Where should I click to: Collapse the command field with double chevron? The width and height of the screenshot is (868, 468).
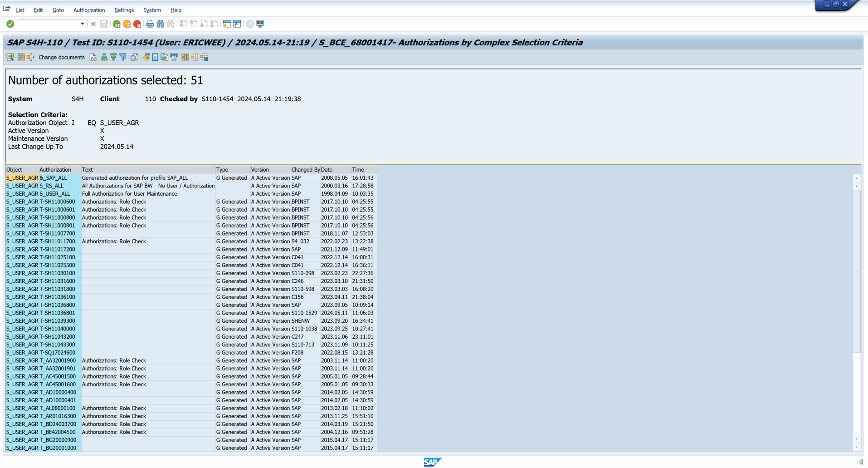(x=93, y=24)
